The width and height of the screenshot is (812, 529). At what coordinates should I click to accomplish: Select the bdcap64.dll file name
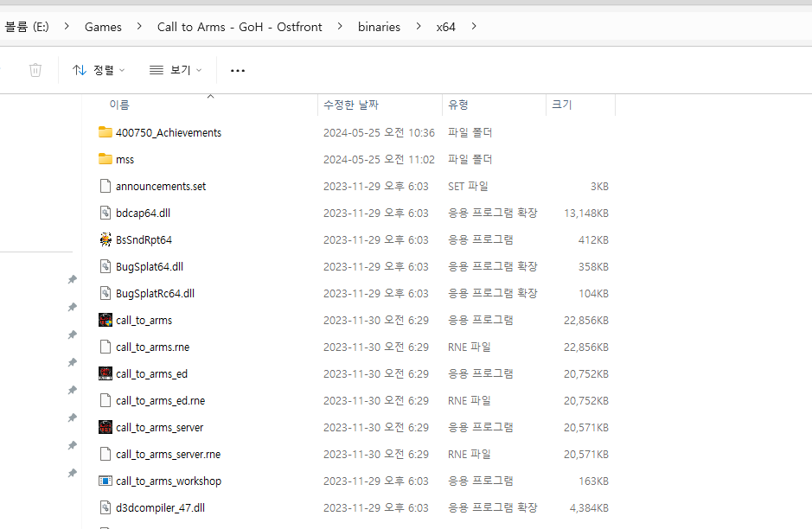(x=143, y=214)
